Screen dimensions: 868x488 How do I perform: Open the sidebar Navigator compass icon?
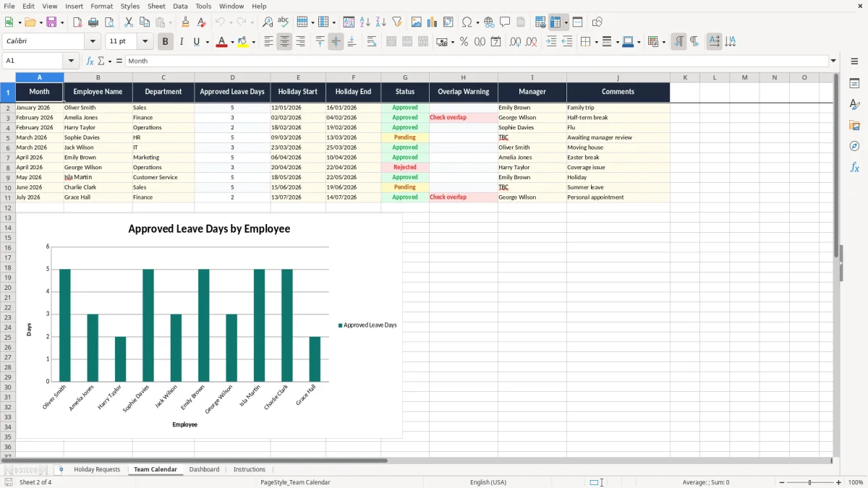[854, 146]
